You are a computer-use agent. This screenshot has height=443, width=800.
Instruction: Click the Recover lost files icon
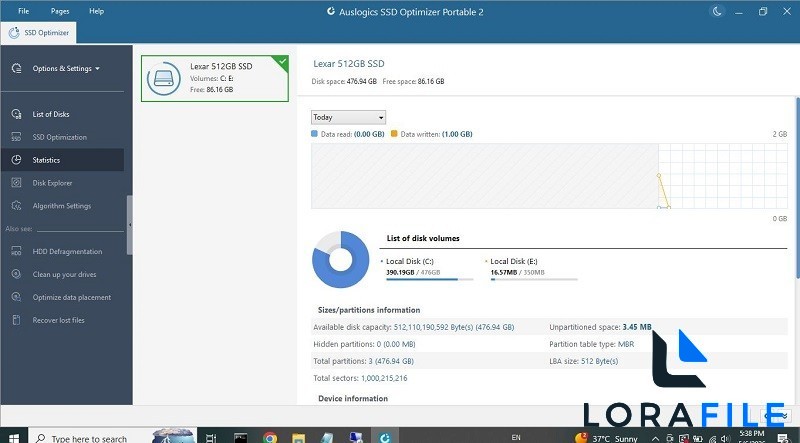tap(16, 320)
